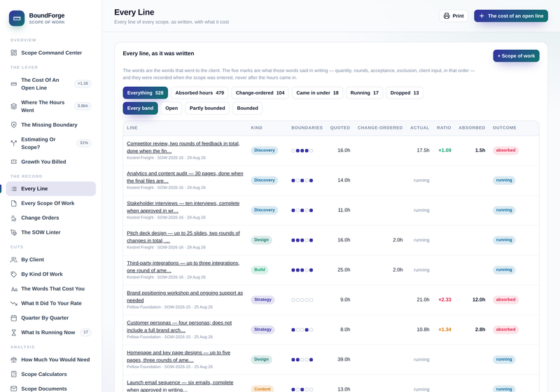Screen dimensions: 560x392
Task: Select the Every band filter
Action: pos(140,108)
